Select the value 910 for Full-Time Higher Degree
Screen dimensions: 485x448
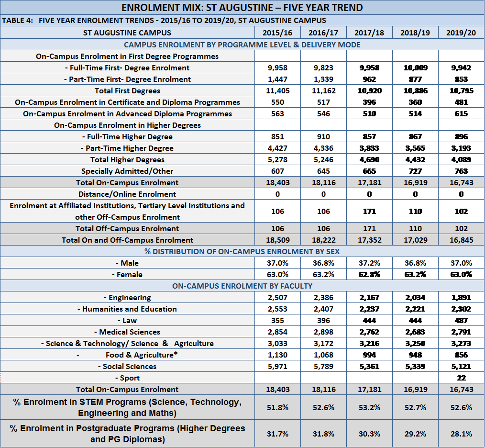pos(323,136)
